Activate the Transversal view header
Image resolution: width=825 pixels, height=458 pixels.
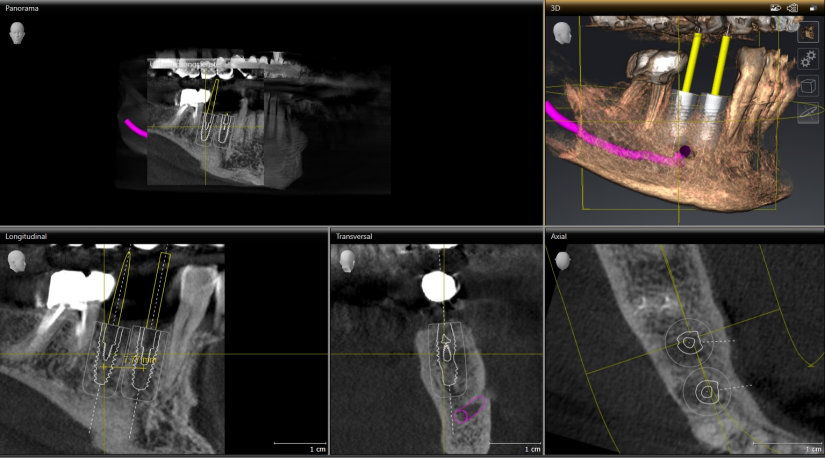435,236
